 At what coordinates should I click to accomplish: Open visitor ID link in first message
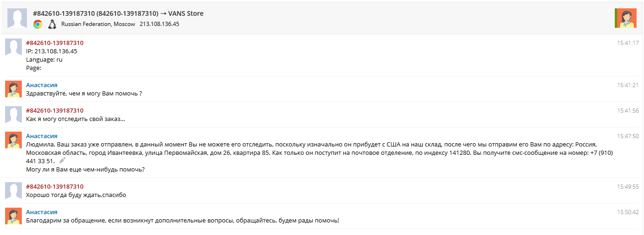(x=55, y=43)
